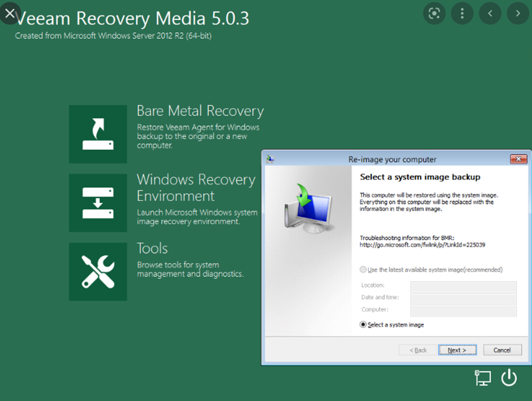Click the Location input field
This screenshot has width=532, height=401.
point(464,286)
